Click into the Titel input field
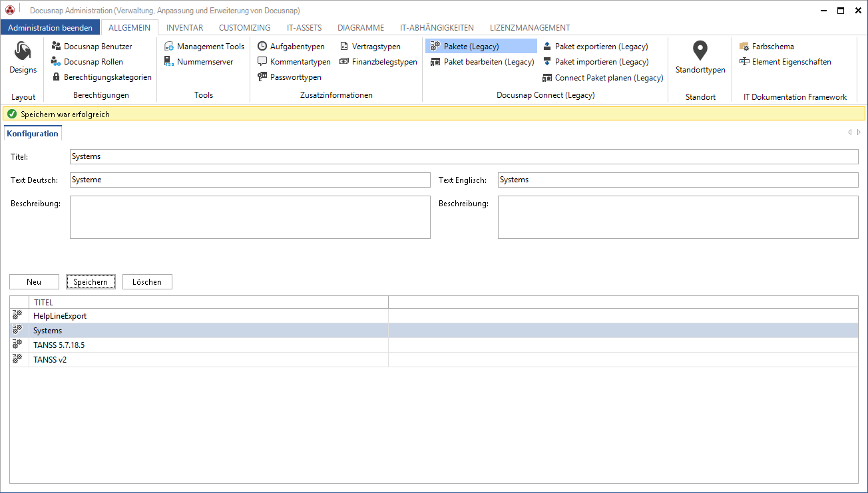Image resolution: width=868 pixels, height=493 pixels. point(464,156)
